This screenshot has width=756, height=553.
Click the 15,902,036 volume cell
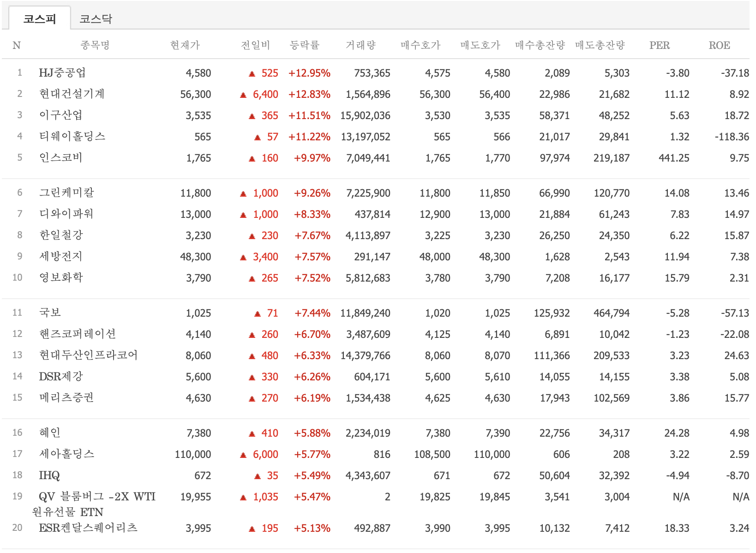pos(366,115)
